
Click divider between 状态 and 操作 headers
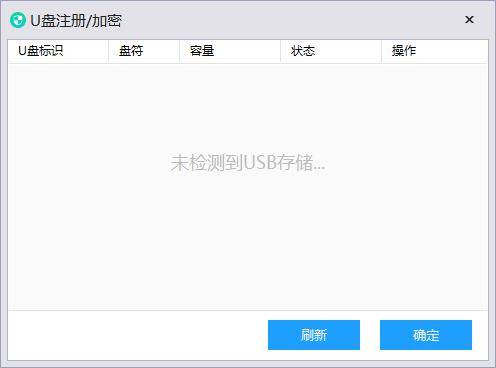[381, 51]
